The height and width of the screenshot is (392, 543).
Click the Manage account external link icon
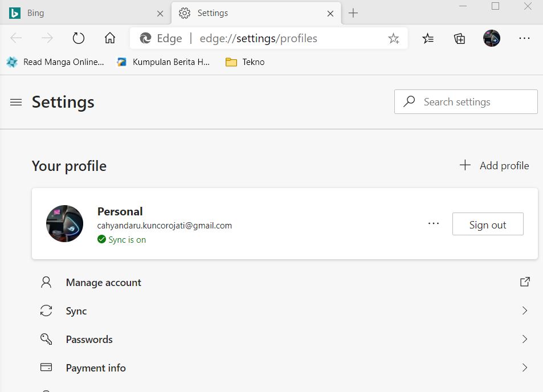click(524, 281)
